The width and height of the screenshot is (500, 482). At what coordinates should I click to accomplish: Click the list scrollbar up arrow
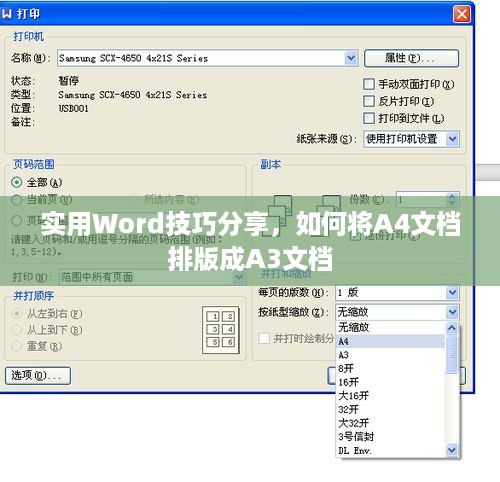pos(452,328)
